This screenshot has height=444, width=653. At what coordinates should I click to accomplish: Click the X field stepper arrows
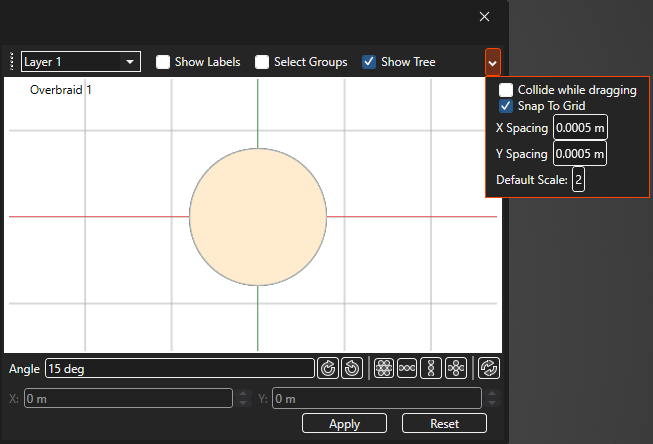pos(243,398)
